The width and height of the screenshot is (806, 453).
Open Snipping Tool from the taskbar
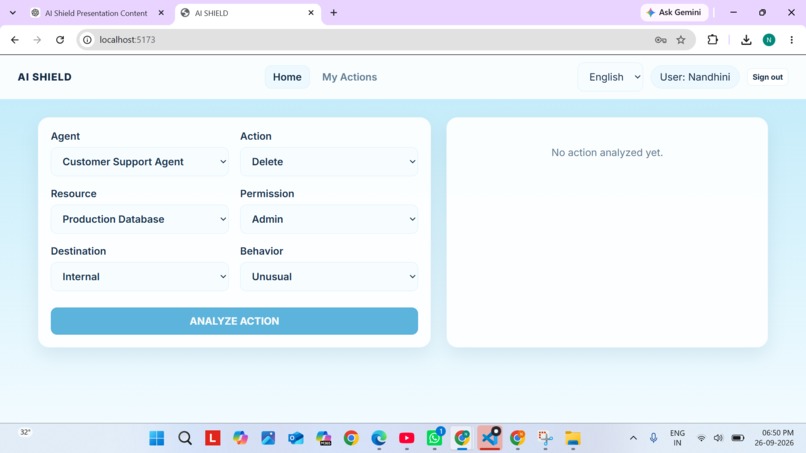545,438
